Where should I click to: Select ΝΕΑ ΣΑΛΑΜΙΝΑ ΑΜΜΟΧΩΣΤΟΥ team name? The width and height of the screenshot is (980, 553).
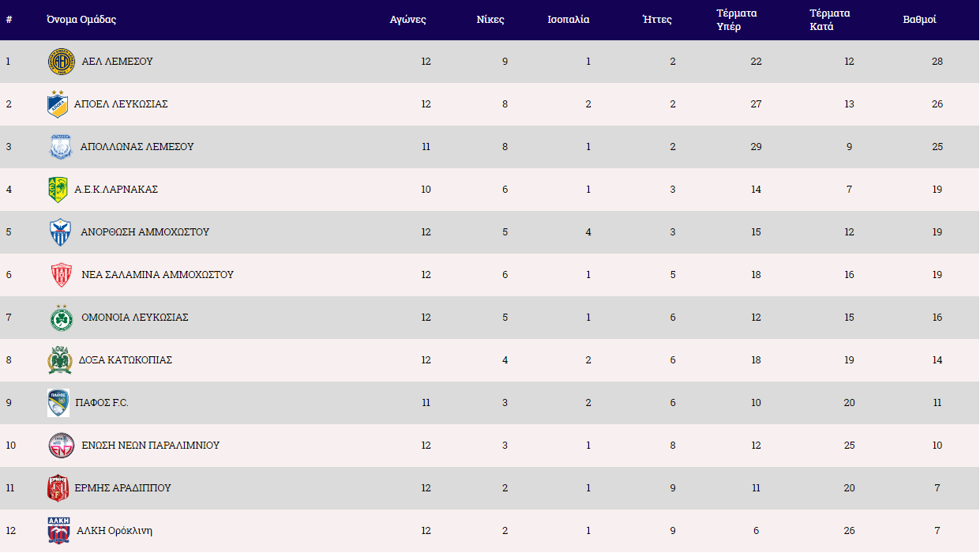pyautogui.click(x=158, y=275)
